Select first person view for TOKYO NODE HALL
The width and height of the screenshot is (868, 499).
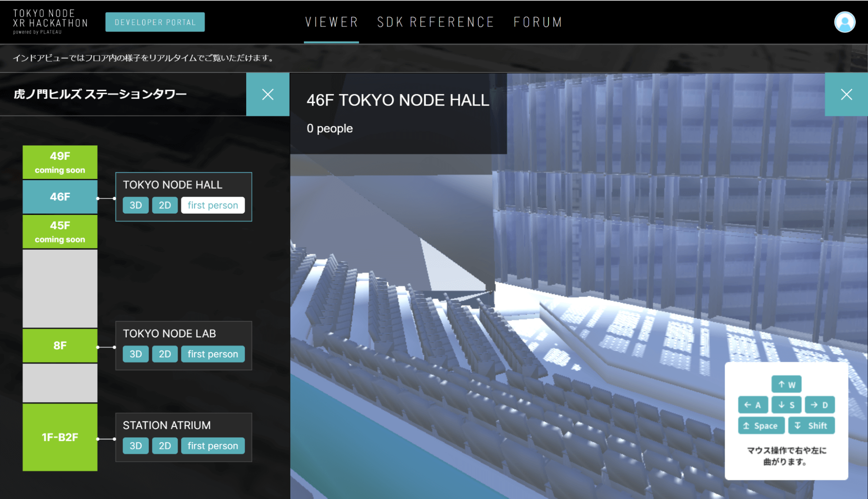(213, 205)
